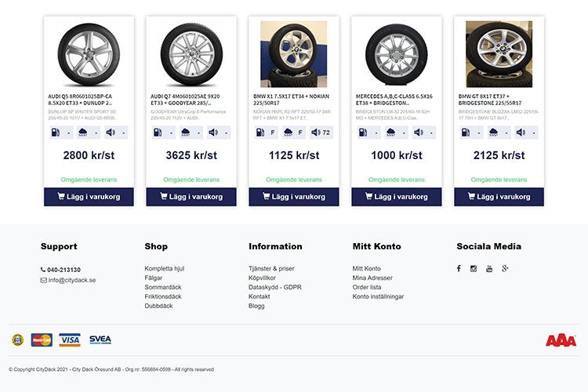Open Kompletta hjul shop link
The height and width of the screenshot is (392, 588).
pos(164,269)
